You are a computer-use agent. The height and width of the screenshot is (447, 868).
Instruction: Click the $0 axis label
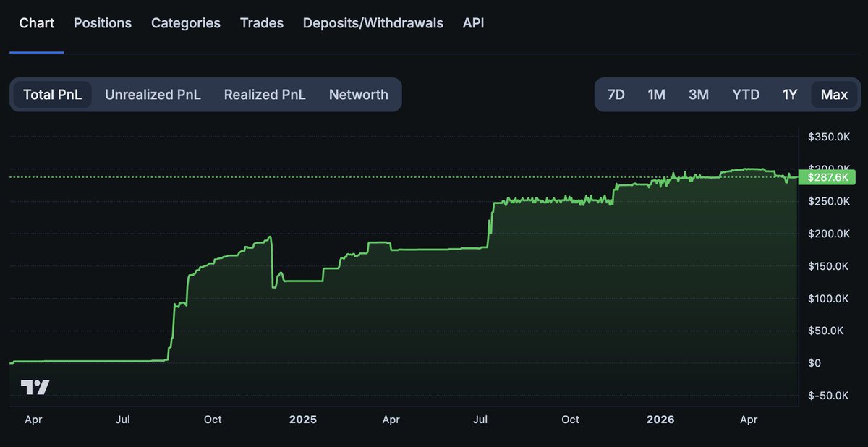point(814,363)
